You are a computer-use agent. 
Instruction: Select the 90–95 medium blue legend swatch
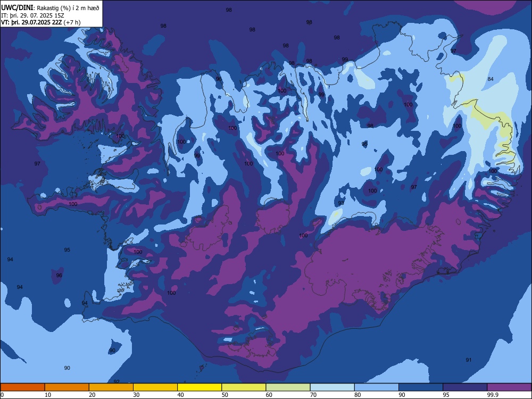(421, 387)
